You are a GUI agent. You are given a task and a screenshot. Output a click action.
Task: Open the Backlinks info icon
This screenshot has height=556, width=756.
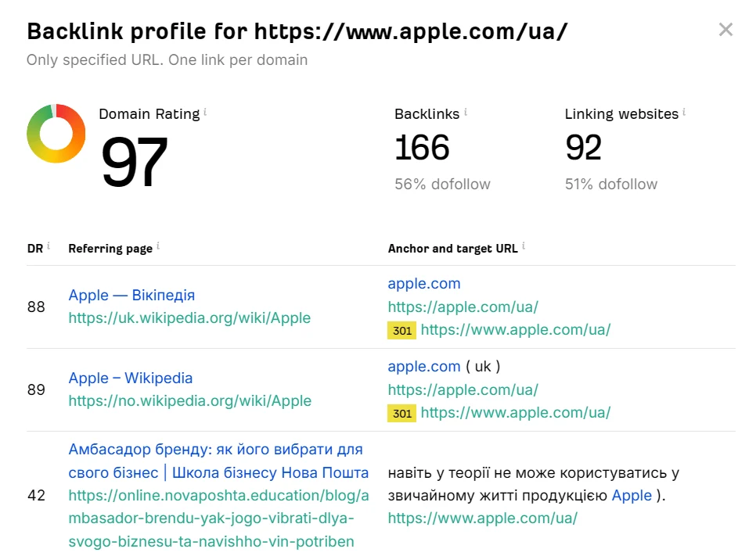[x=466, y=112]
